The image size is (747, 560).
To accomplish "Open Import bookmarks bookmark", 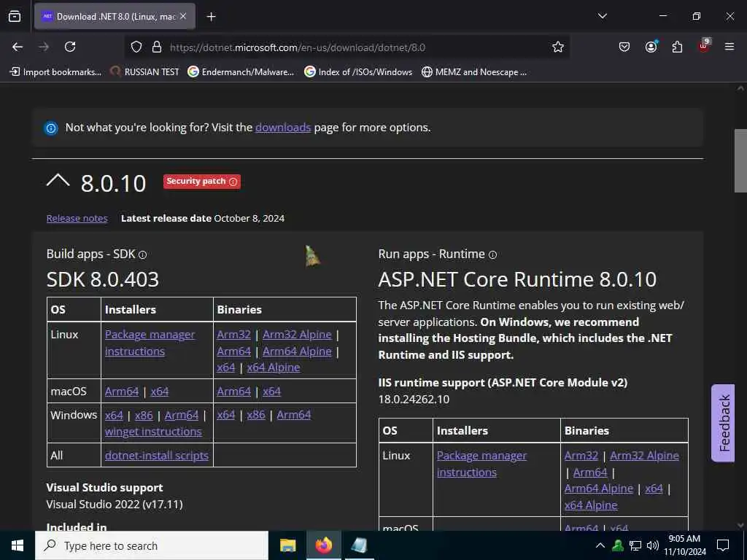I will tap(55, 72).
